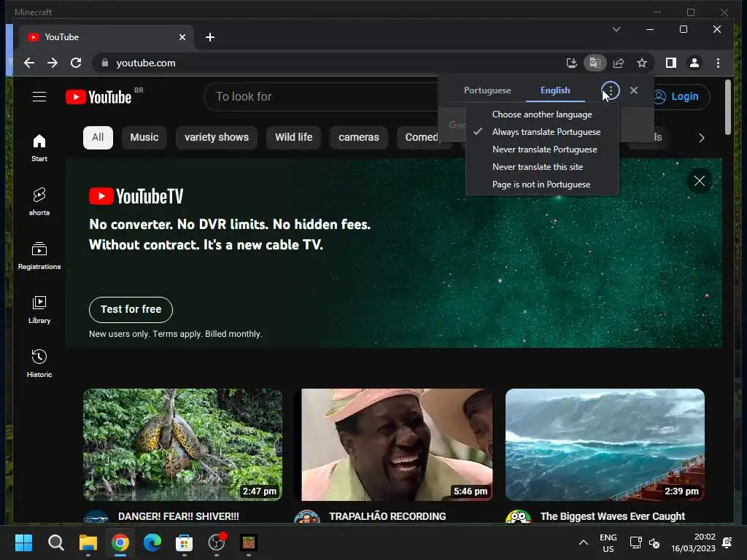Switch to the English tab
Image resolution: width=747 pixels, height=560 pixels.
[555, 90]
